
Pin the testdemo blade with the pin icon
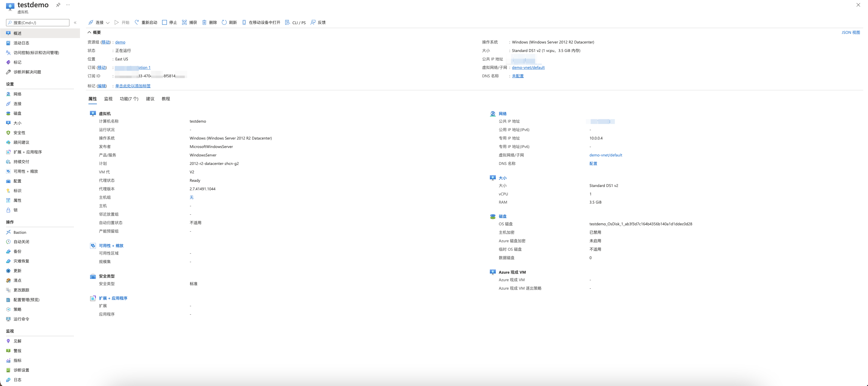pos(58,5)
